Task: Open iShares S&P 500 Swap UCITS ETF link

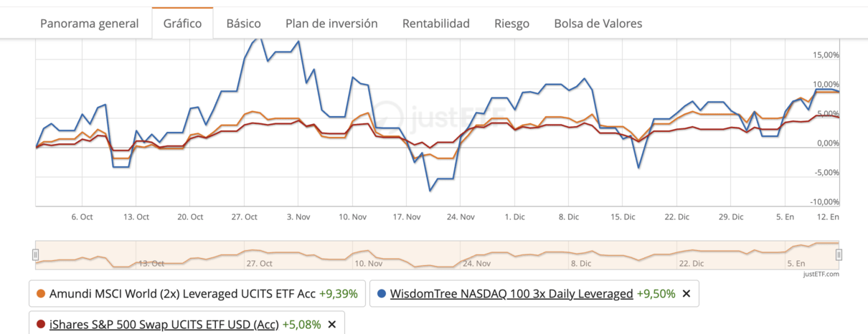Action: pyautogui.click(x=162, y=324)
